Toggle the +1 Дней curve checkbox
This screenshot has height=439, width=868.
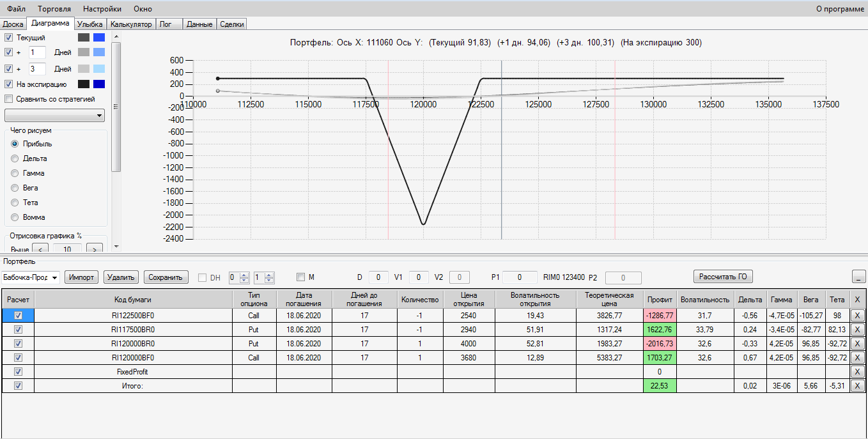click(8, 52)
